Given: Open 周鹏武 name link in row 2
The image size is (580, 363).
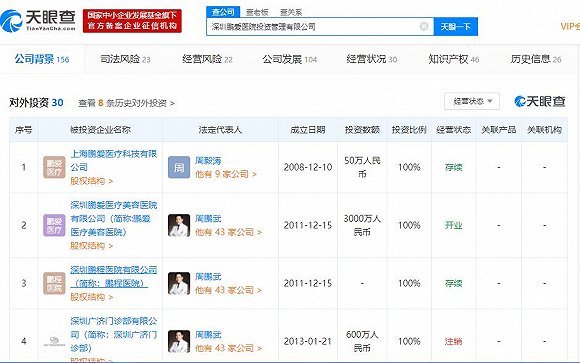Looking at the screenshot, I should point(208,219).
